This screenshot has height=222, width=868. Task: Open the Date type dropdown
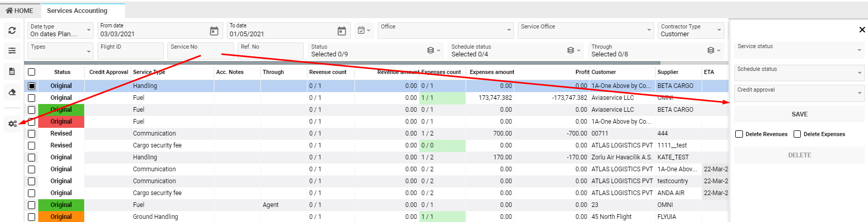60,31
